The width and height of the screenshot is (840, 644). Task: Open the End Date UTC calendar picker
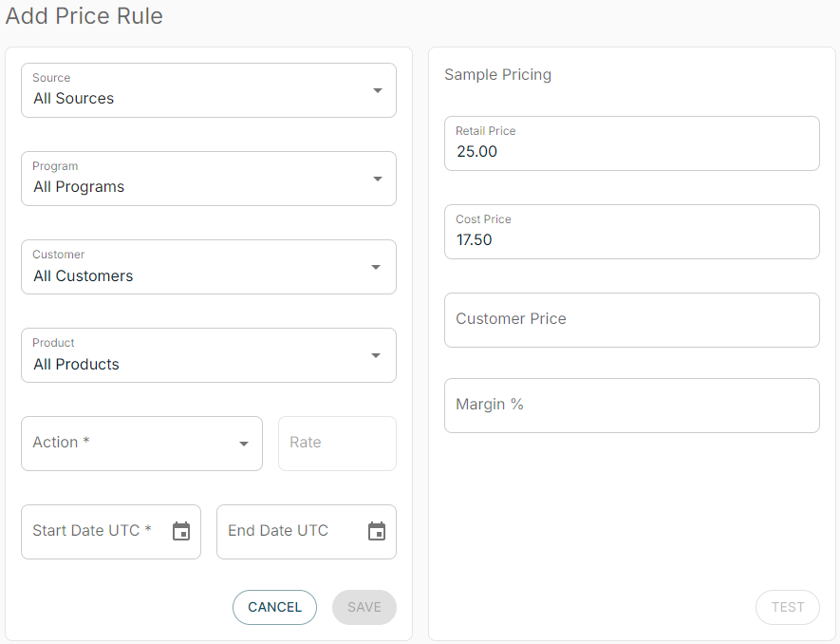click(376, 531)
